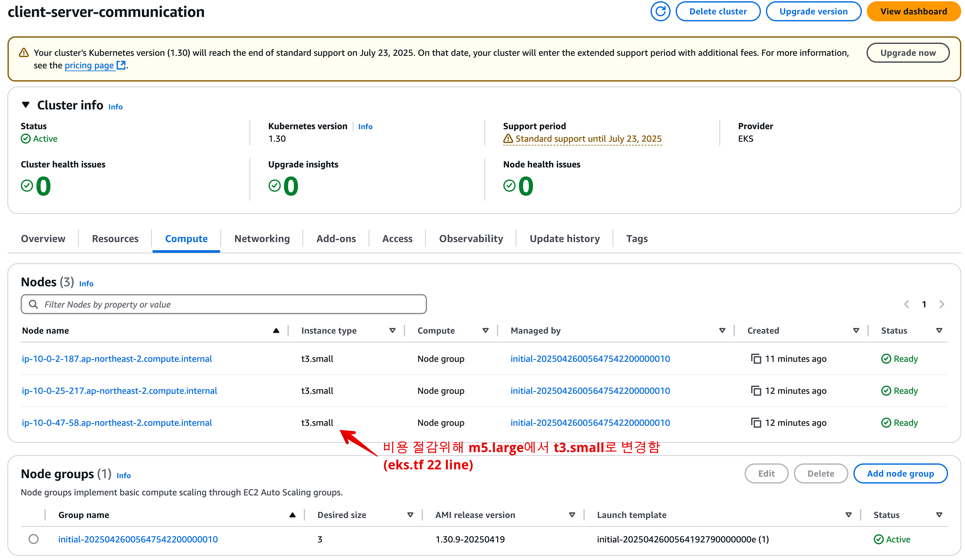Sort nodes by Created column
Screen dimensions: 965x560
(x=856, y=331)
